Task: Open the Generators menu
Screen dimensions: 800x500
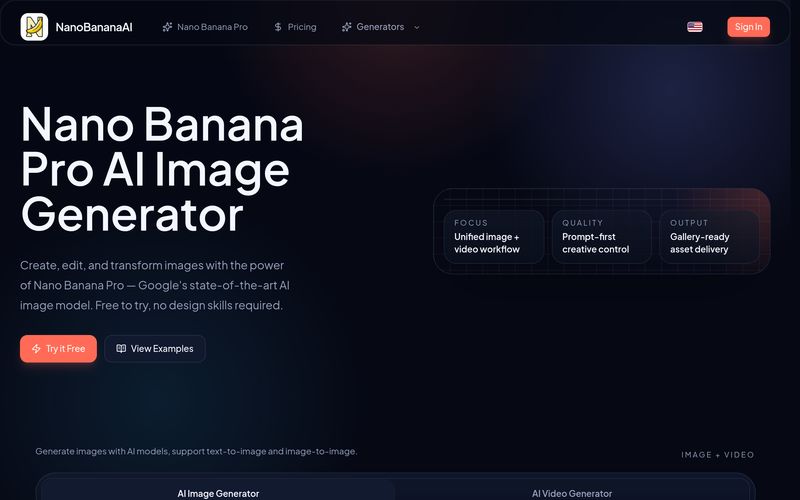Action: pyautogui.click(x=380, y=27)
